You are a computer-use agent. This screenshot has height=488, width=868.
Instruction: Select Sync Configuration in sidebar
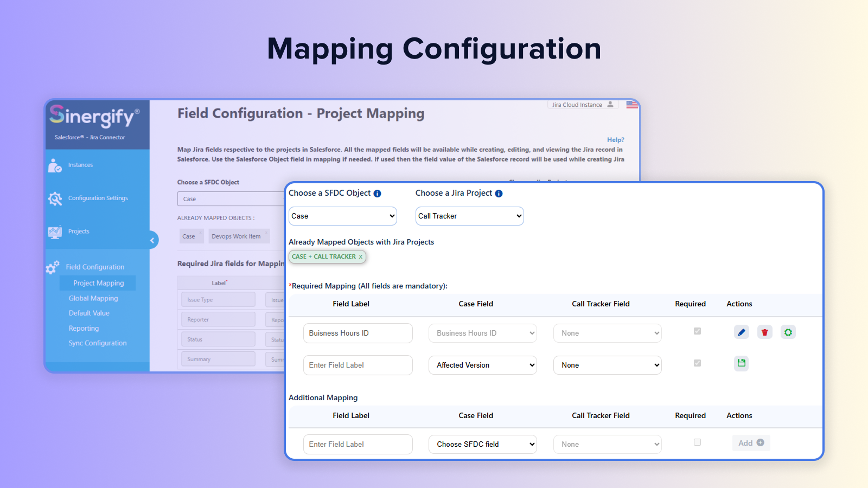point(98,343)
